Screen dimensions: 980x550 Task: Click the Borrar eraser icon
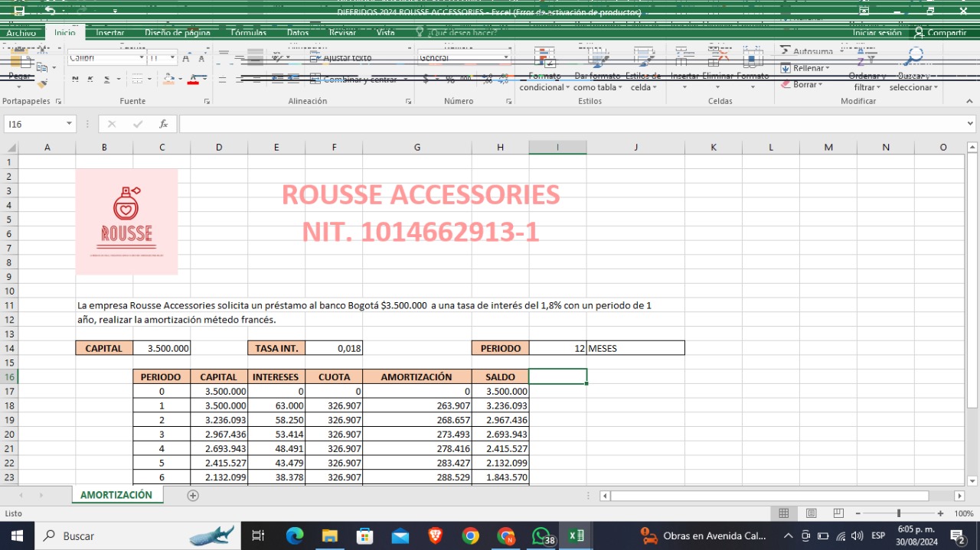[x=786, y=84]
